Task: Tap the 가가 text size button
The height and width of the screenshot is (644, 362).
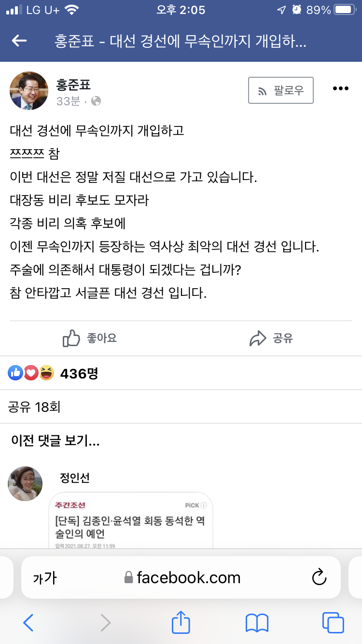Action: point(45,578)
